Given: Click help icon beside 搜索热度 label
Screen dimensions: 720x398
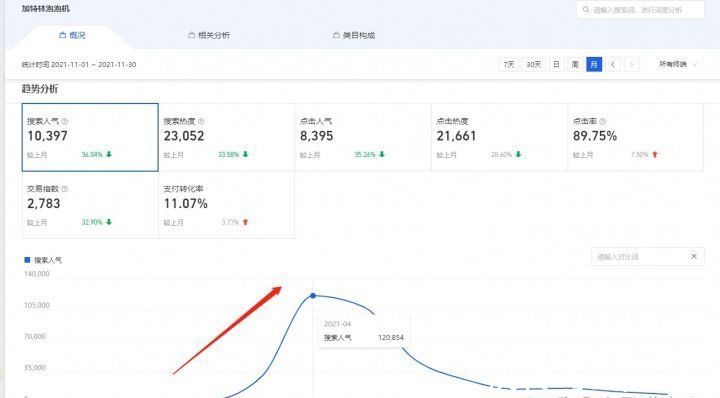Looking at the screenshot, I should tap(201, 121).
